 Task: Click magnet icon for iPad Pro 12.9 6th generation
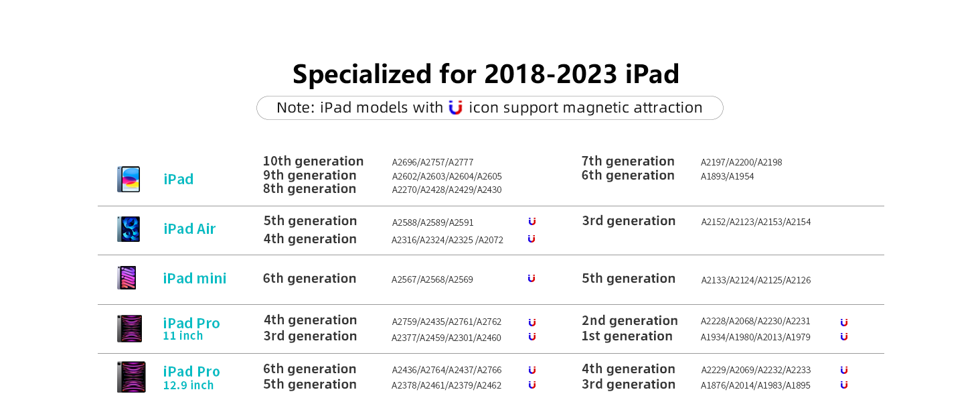point(532,370)
